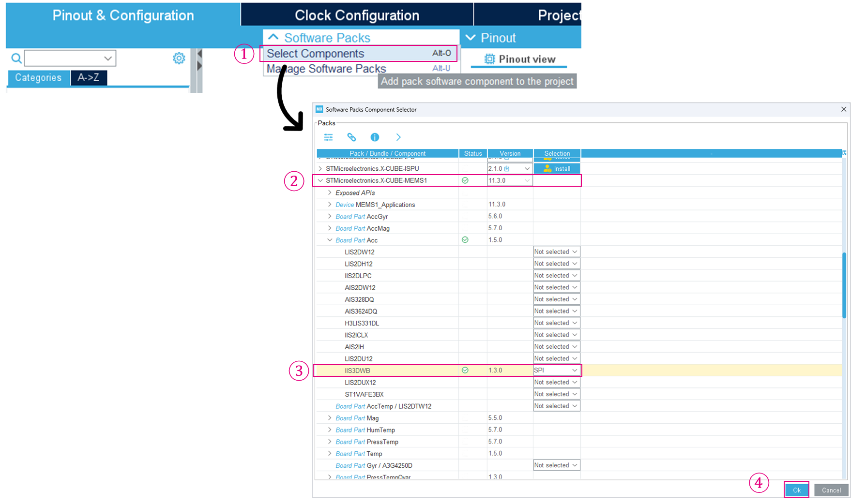Open the version dropdown for X-CUBE-ISPU
Viewport: 851px width, 504px height.
click(527, 169)
